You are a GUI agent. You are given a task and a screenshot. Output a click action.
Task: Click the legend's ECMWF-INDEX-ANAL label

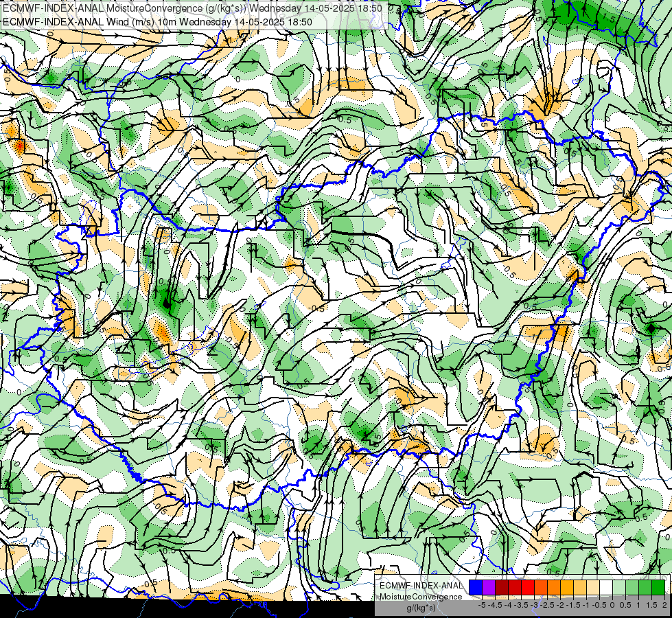[x=421, y=586]
